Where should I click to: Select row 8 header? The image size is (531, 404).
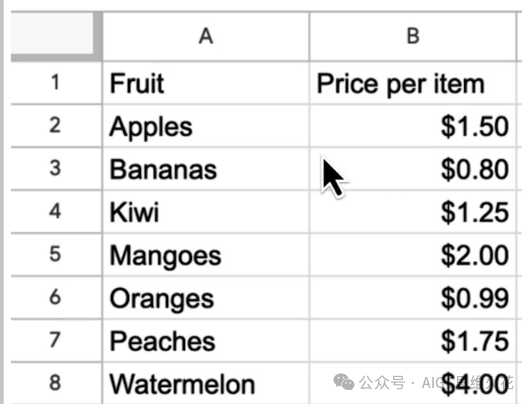tap(56, 383)
